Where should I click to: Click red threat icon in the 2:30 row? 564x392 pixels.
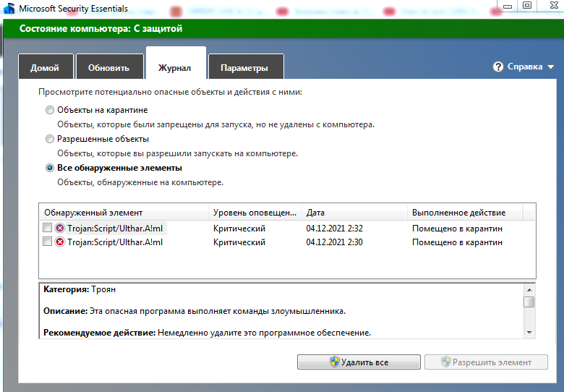pos(60,242)
